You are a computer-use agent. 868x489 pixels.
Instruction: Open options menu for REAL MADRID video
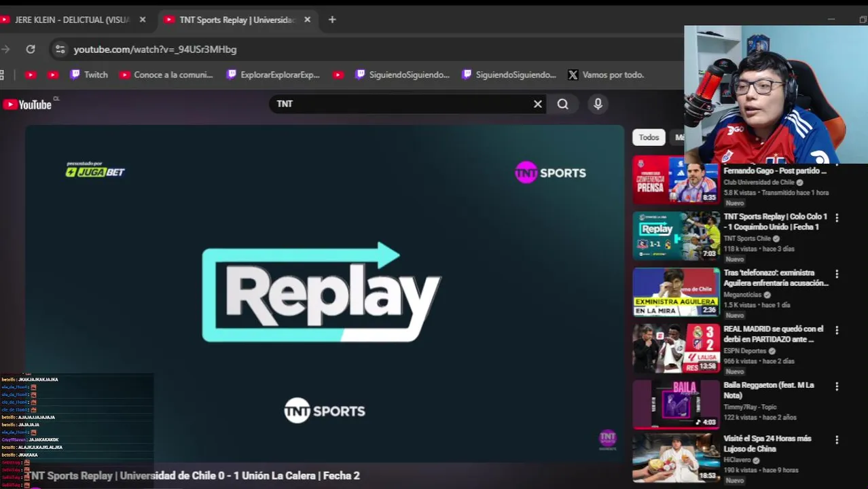coord(837,330)
